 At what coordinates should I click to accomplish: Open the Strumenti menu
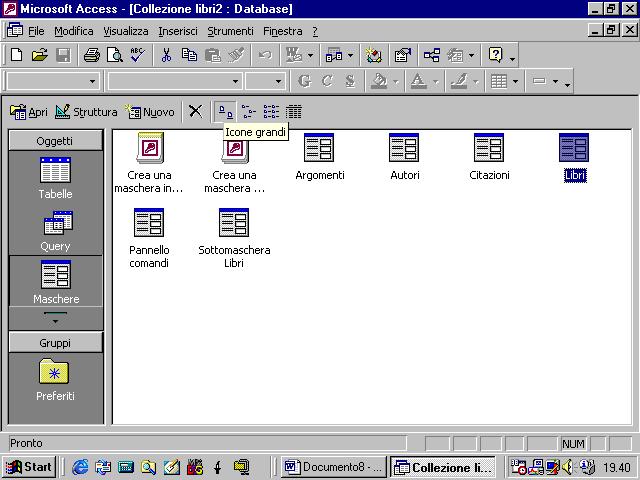230,31
